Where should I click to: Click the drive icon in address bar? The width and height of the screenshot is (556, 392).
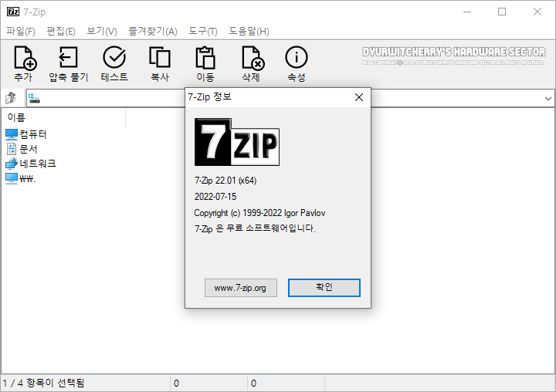(34, 98)
